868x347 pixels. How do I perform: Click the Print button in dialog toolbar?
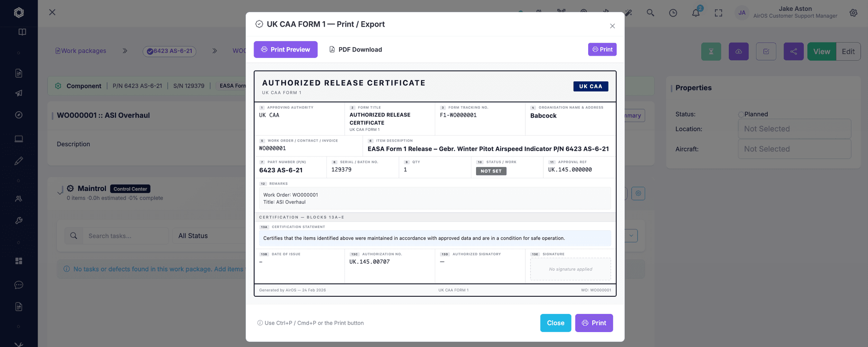click(x=602, y=49)
